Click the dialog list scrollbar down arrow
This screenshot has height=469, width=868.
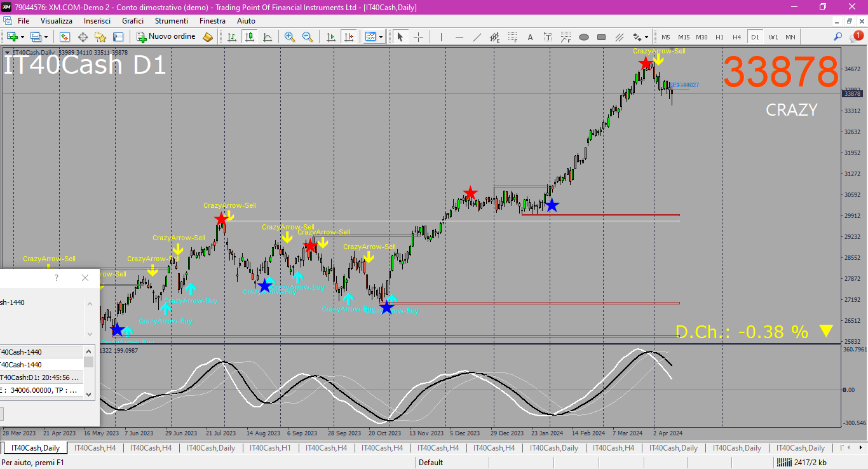(89, 395)
